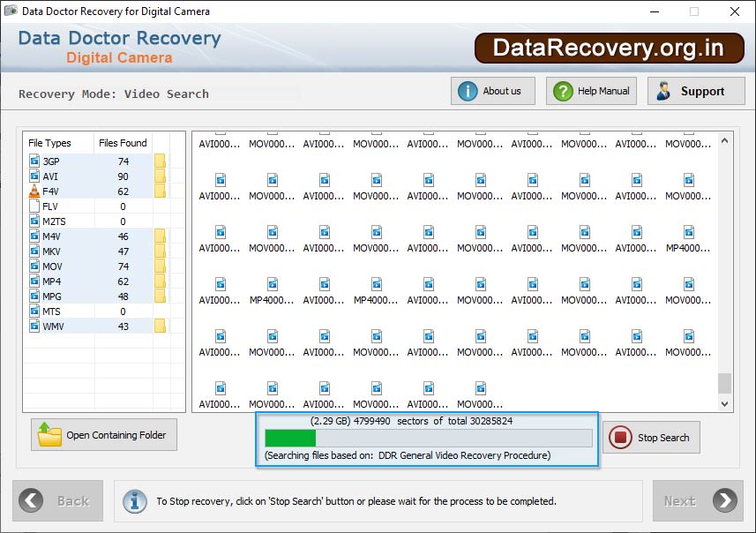The height and width of the screenshot is (533, 756).
Task: Open the folder icon in the 3GP row
Action: (160, 161)
